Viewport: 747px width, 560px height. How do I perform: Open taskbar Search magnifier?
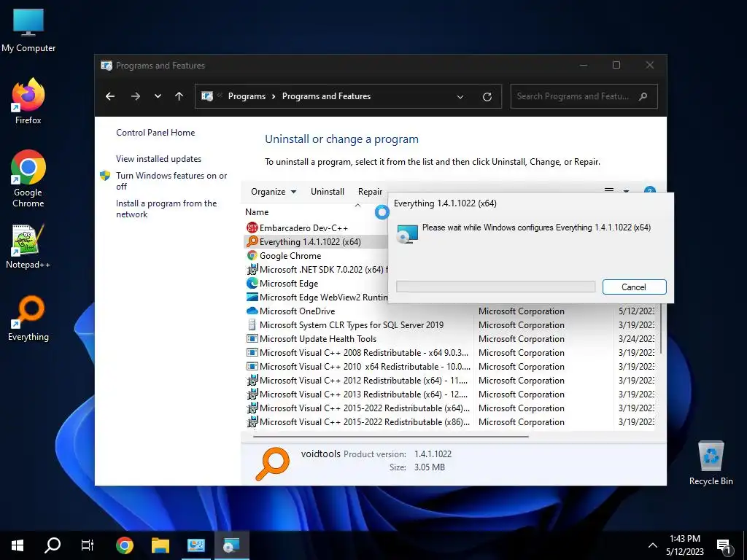[x=53, y=545]
